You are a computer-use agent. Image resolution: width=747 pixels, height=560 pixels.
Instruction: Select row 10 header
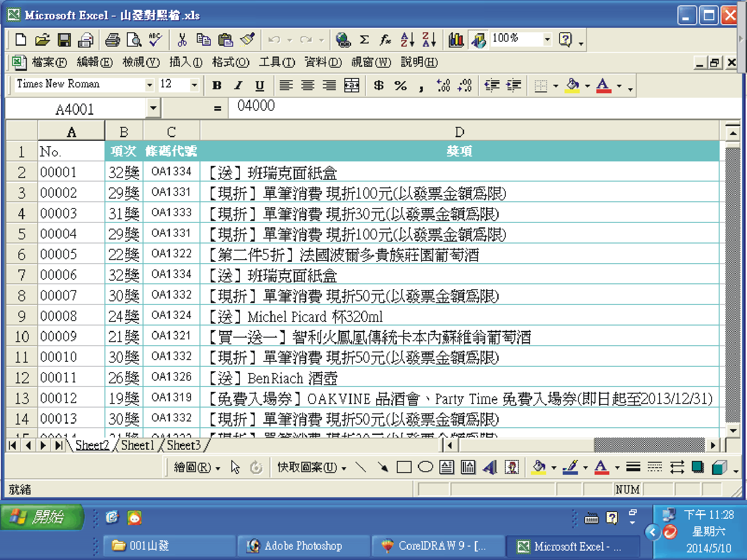tap(22, 336)
